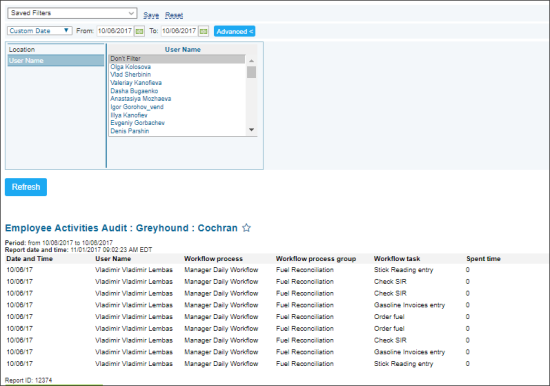550x386 pixels.
Task: Click the user list scroll-up arrow
Action: point(251,61)
